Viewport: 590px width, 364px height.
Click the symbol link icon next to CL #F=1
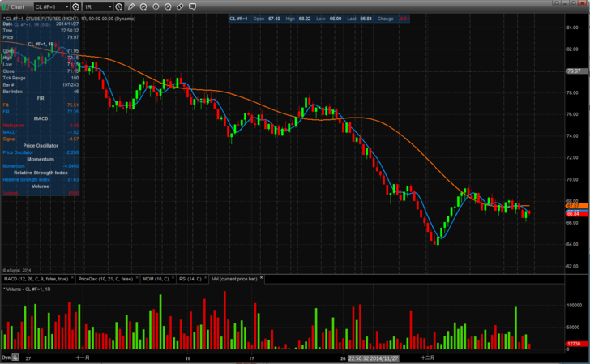pos(75,6)
